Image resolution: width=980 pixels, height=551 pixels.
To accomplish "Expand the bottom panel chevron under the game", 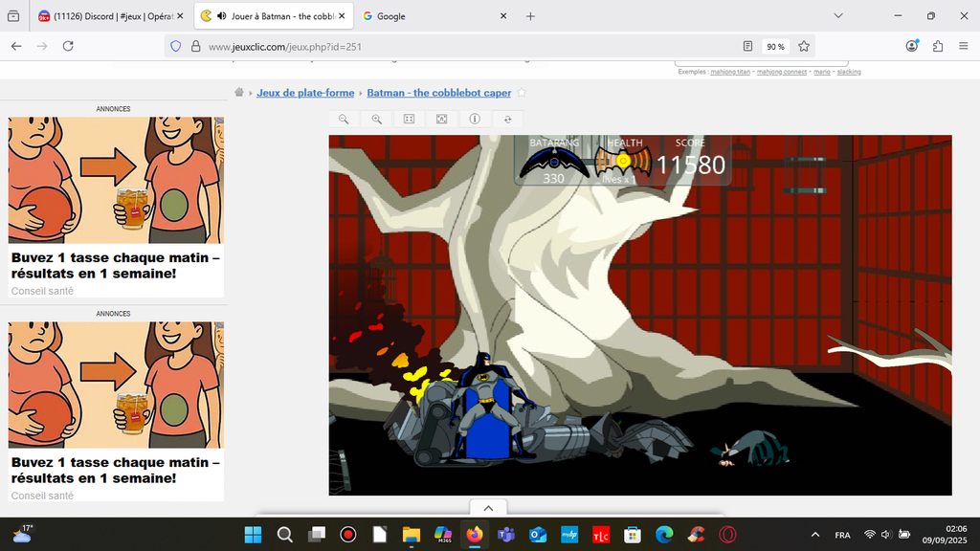I will pyautogui.click(x=488, y=508).
